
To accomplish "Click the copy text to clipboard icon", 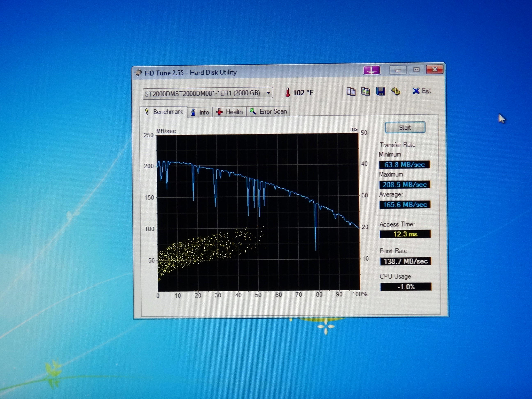I will coord(351,92).
